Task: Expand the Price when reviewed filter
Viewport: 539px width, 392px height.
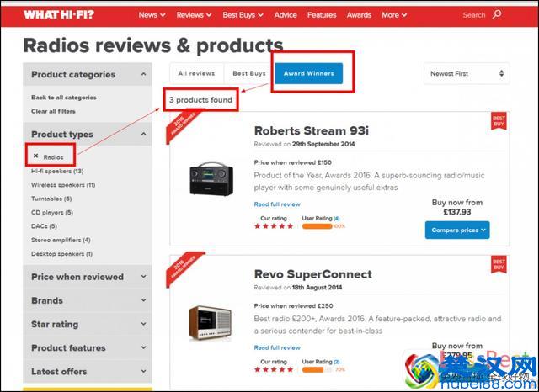Action: [87, 277]
